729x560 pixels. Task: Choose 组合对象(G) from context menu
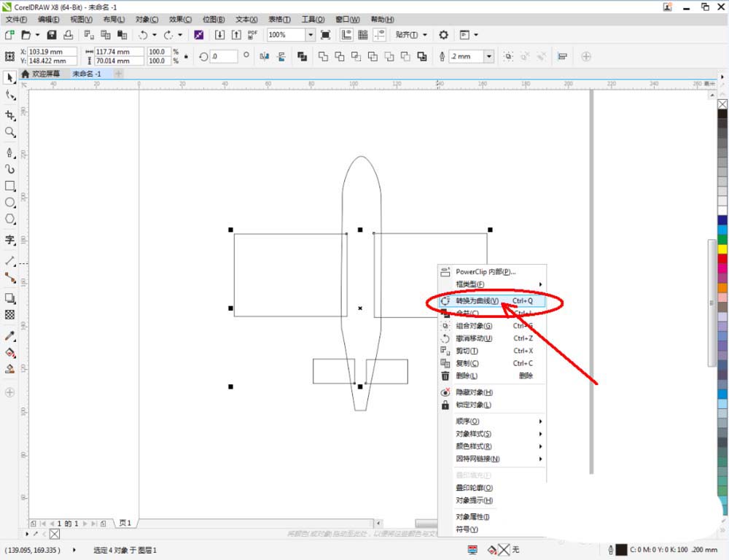(x=492, y=326)
